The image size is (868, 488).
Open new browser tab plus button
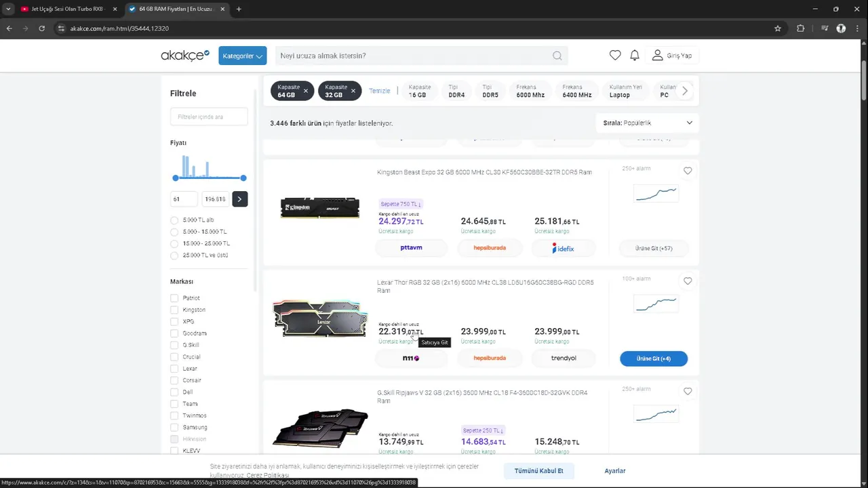pos(239,9)
